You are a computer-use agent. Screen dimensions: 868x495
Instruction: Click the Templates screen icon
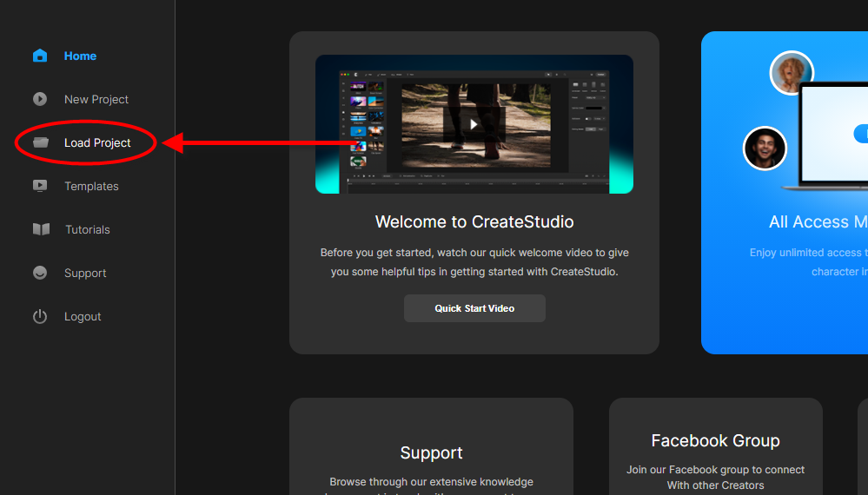tap(40, 186)
